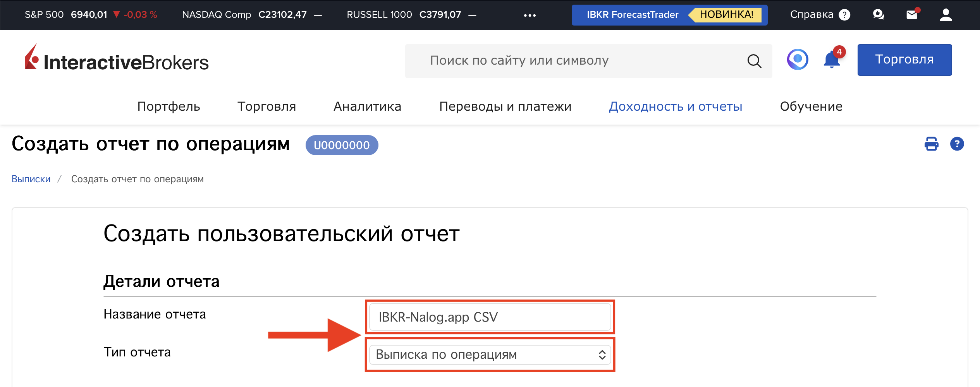Open the blue page help question icon
The width and height of the screenshot is (980, 387).
click(957, 144)
